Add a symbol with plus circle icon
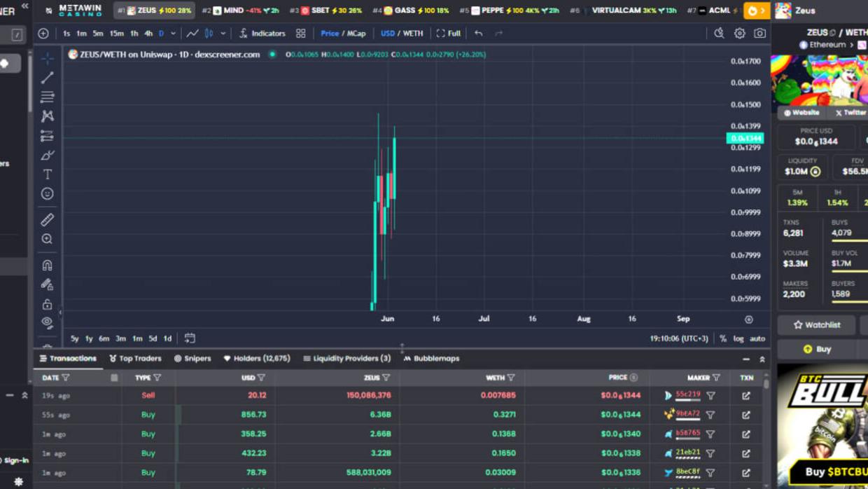The image size is (868, 489). 43,33
